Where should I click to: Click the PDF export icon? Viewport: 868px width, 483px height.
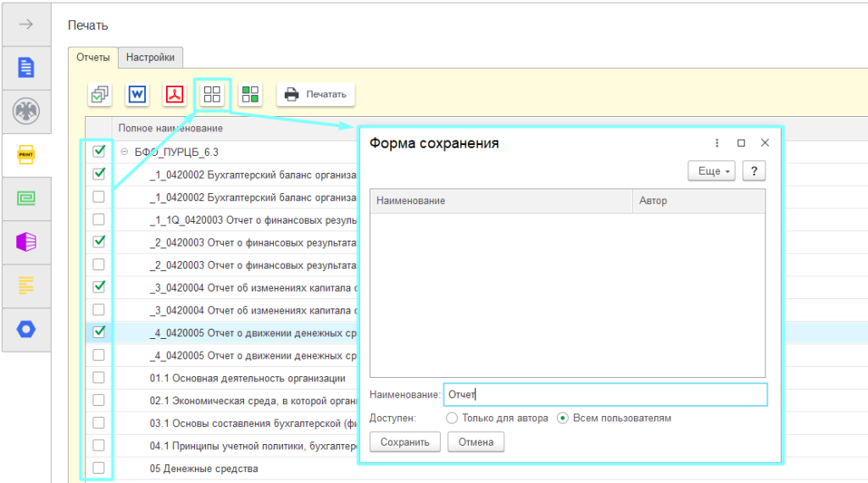tap(175, 95)
